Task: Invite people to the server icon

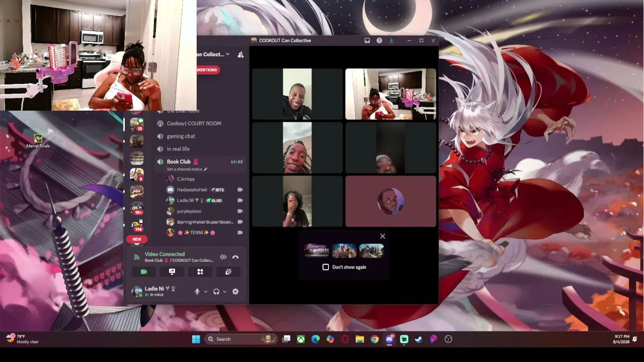Action: click(x=240, y=54)
